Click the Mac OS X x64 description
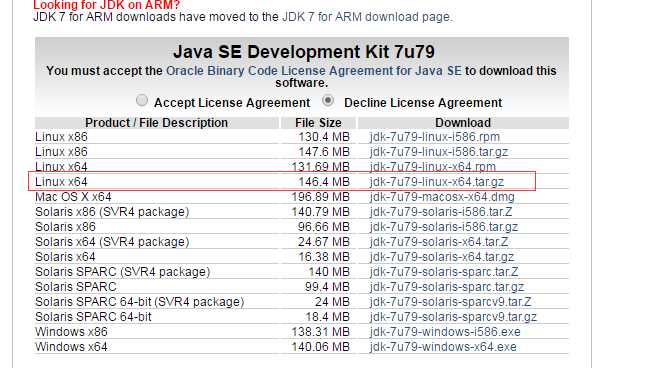Viewport: 646px width, 368px height. pyautogui.click(x=73, y=197)
